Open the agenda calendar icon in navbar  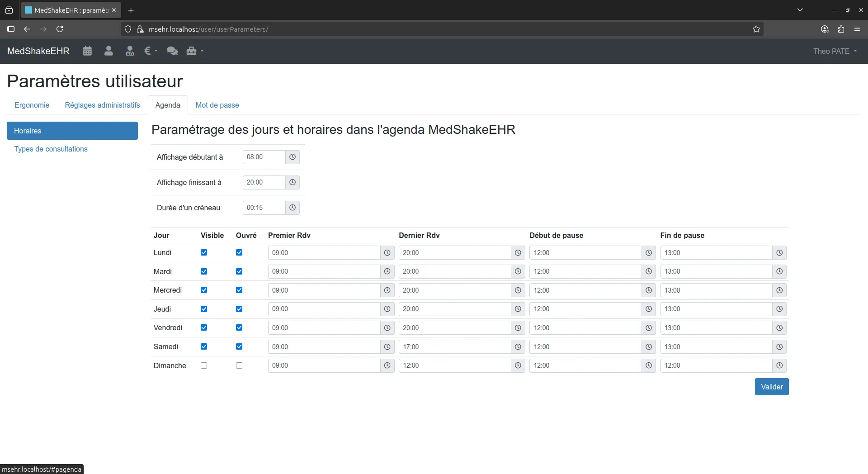pos(87,51)
